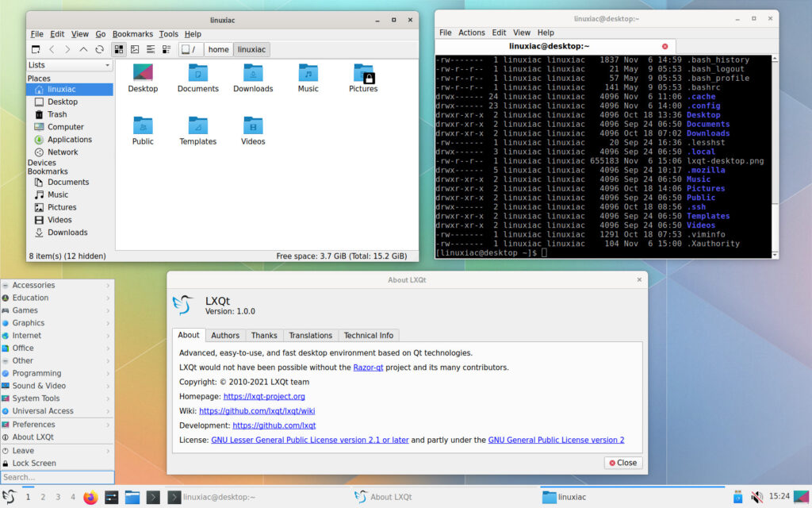812x508 pixels.
Task: Expand the Office submenu
Action: click(57, 348)
